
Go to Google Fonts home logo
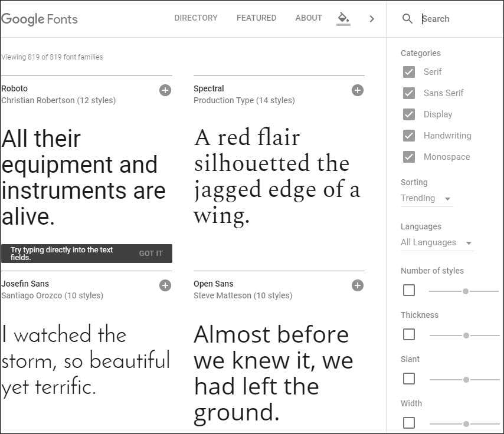(x=39, y=19)
